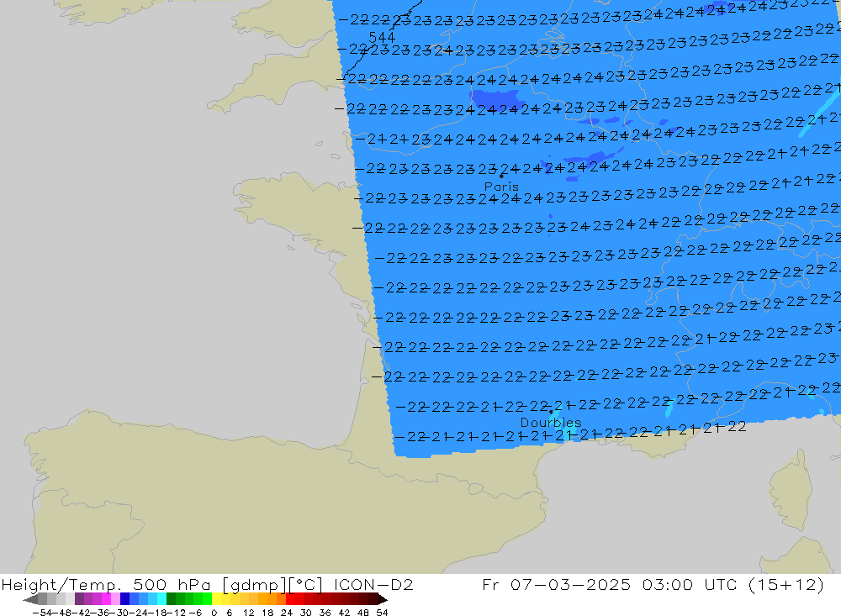Viewport: 841px width, 616px height.
Task: Select the bright red legend swatch above 24
Action: click(x=290, y=599)
